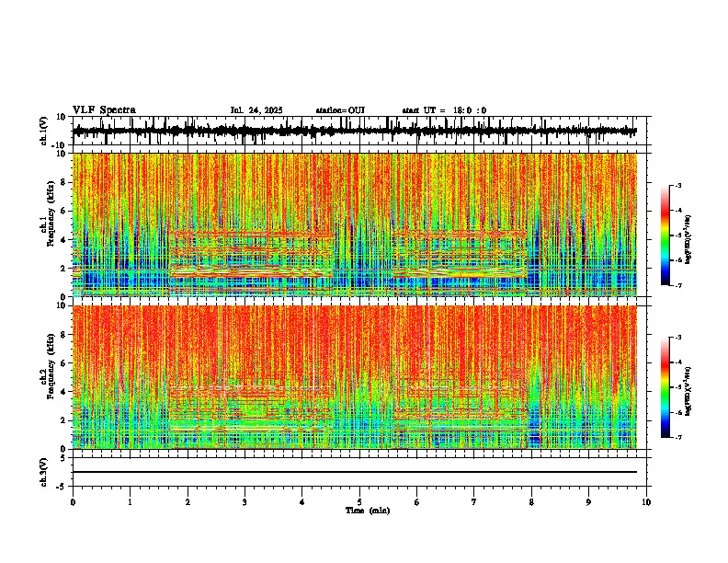Screen dimensions: 728x563
Task: Click time axis tick label "3"
Action: (245, 502)
